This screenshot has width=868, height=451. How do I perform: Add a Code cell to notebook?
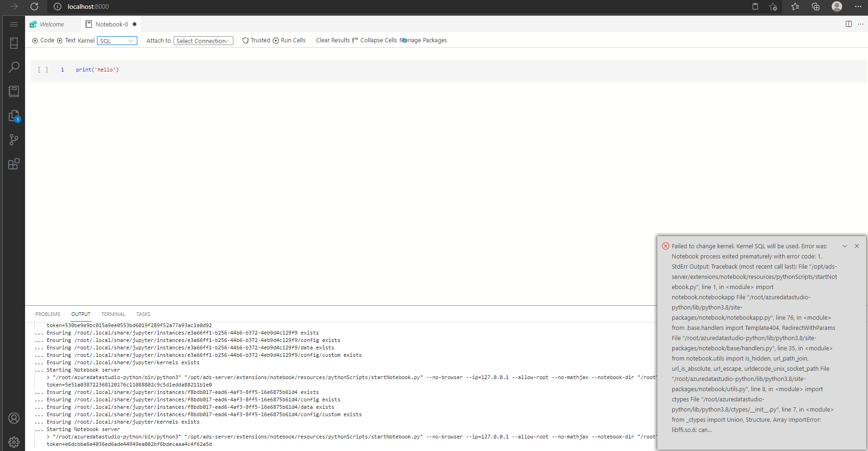(x=43, y=40)
